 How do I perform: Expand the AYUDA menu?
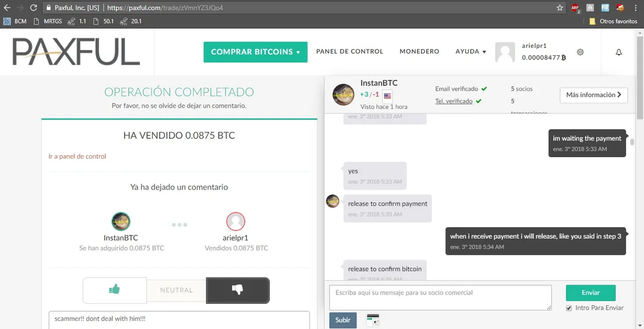[470, 51]
